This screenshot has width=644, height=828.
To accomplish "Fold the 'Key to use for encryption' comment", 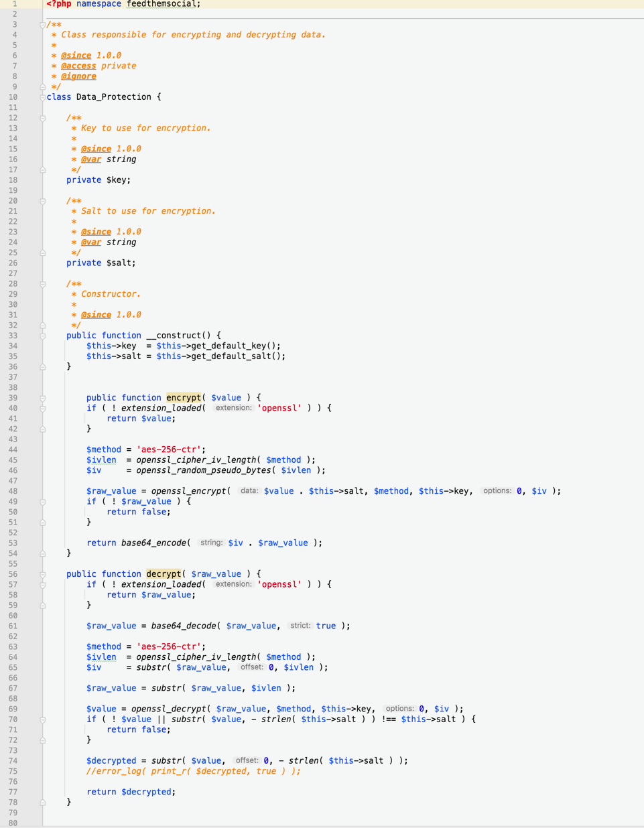I will (42, 118).
